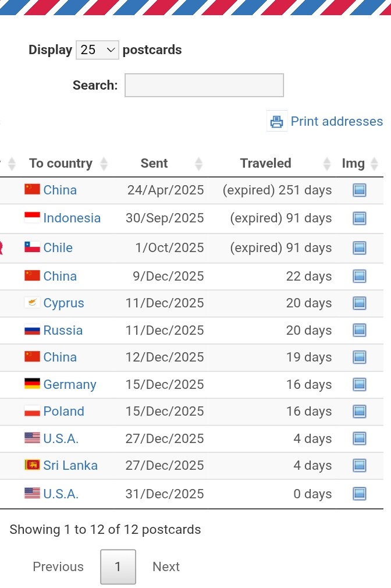Click the printer icon beside Print addresses
The image size is (391, 588).
(277, 121)
